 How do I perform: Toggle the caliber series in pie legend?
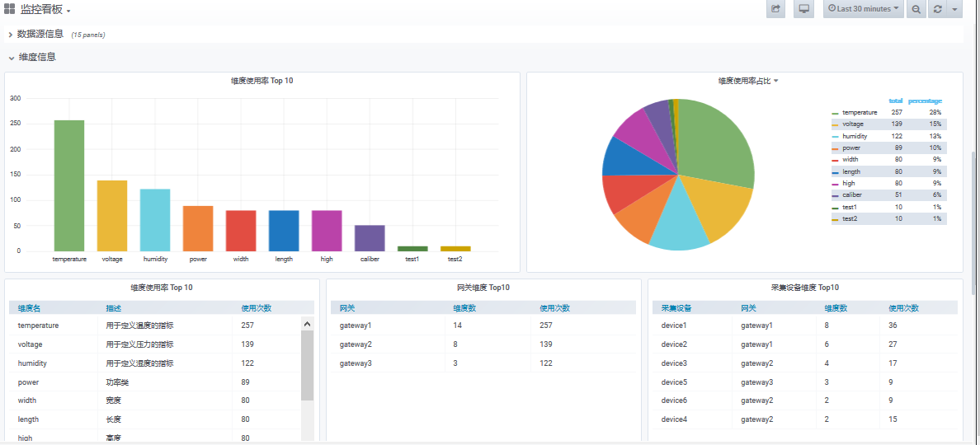(x=852, y=195)
